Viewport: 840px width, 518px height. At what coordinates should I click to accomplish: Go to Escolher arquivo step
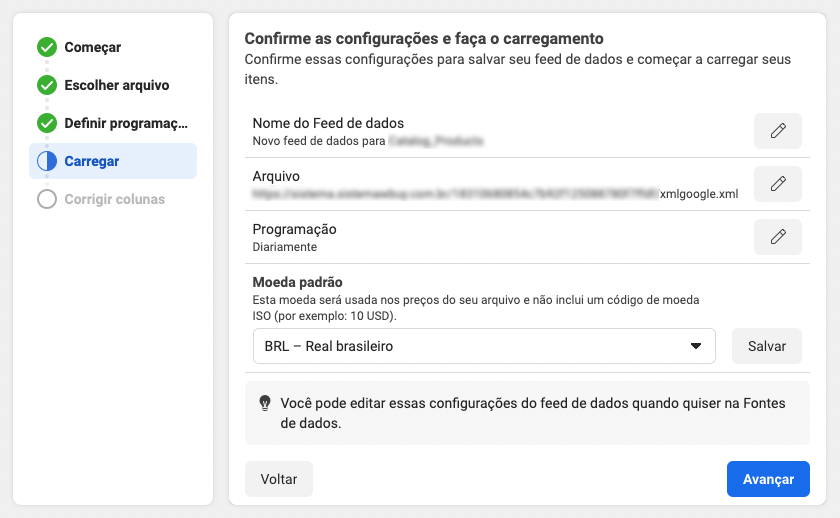[x=117, y=85]
